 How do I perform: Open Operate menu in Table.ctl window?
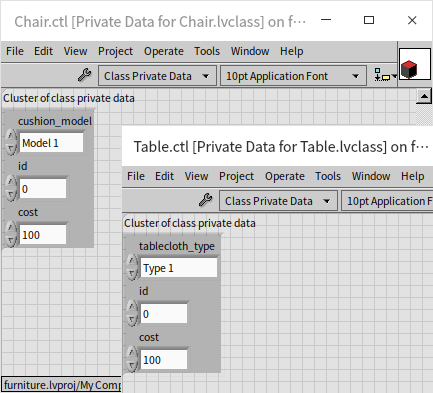pyautogui.click(x=285, y=176)
